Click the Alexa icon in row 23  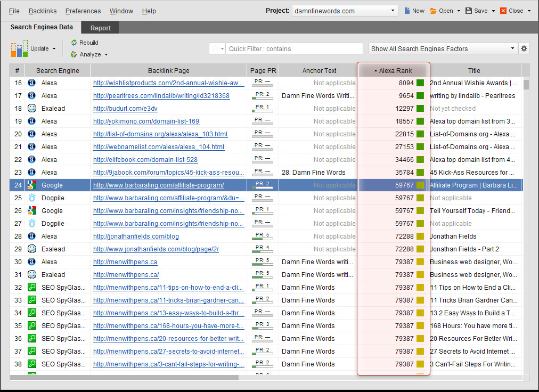pyautogui.click(x=31, y=172)
